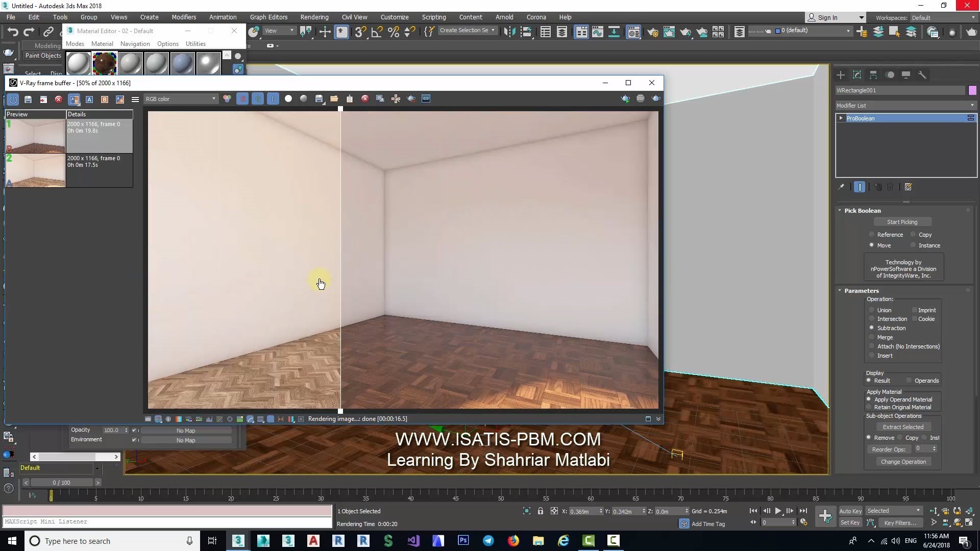The height and width of the screenshot is (551, 980).
Task: Select Instance option under Pick Boolean
Action: pyautogui.click(x=913, y=245)
